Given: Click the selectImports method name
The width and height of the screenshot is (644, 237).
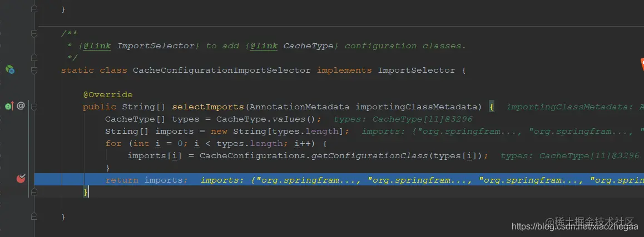Looking at the screenshot, I should point(208,107).
